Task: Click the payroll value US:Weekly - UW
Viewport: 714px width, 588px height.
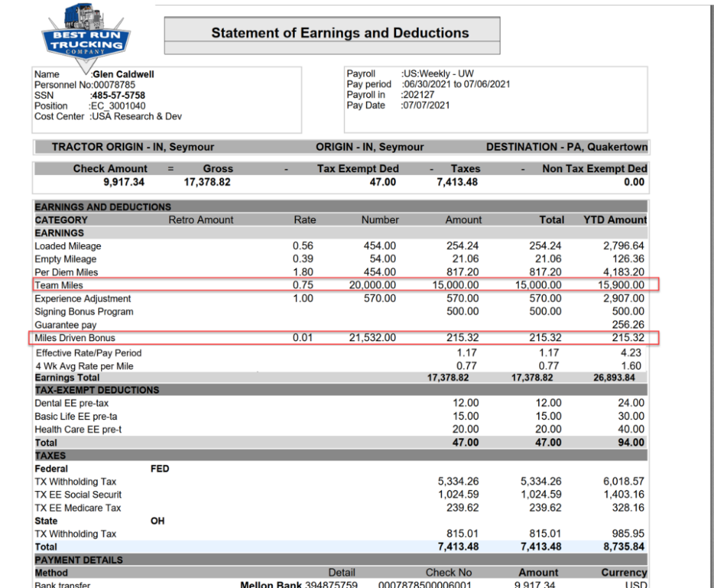Action: click(x=439, y=73)
